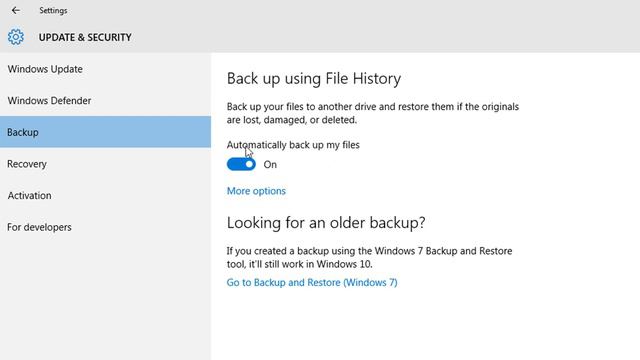
Task: Open the Recovery settings page
Action: point(105,164)
